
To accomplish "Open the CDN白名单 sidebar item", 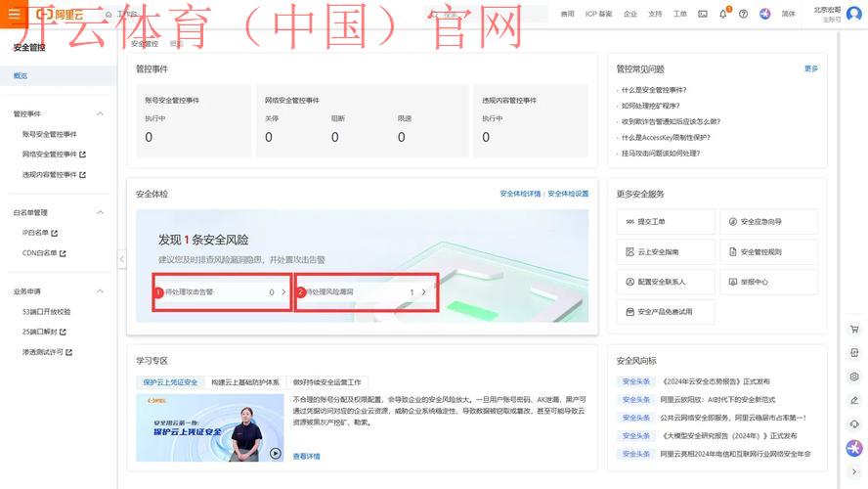I will [44, 253].
